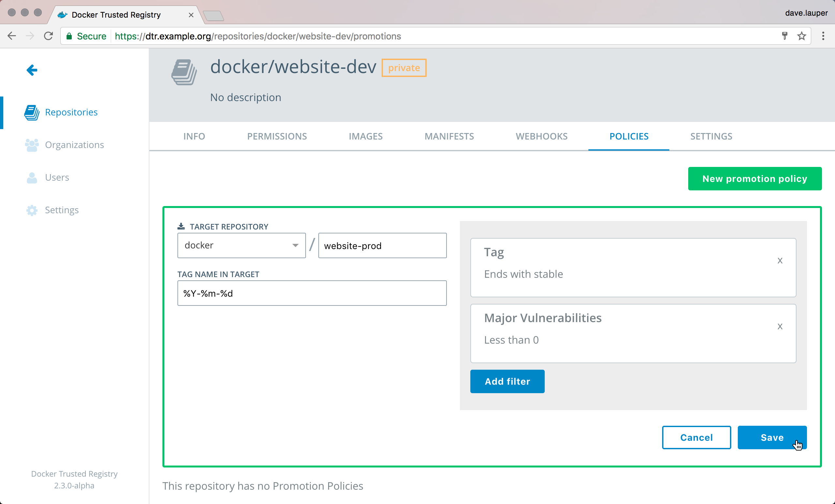Click the key icon in address bar
Screen dimensions: 835x504
tap(784, 36)
